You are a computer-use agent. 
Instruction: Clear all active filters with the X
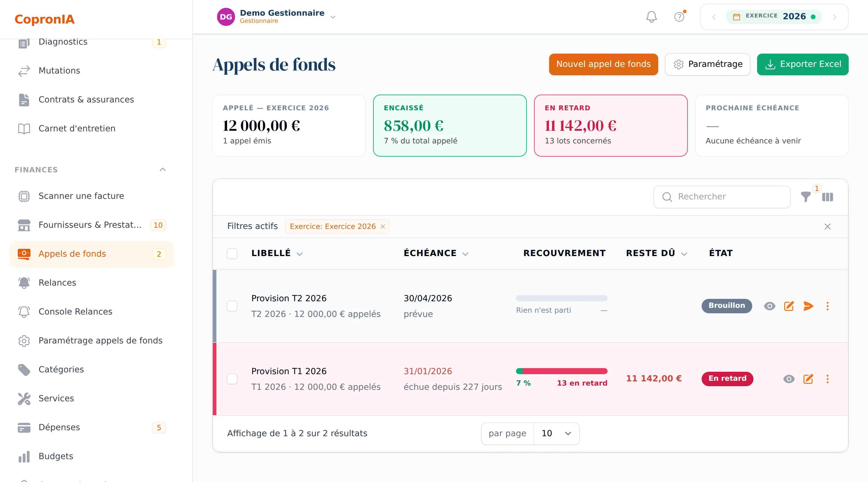tap(828, 226)
